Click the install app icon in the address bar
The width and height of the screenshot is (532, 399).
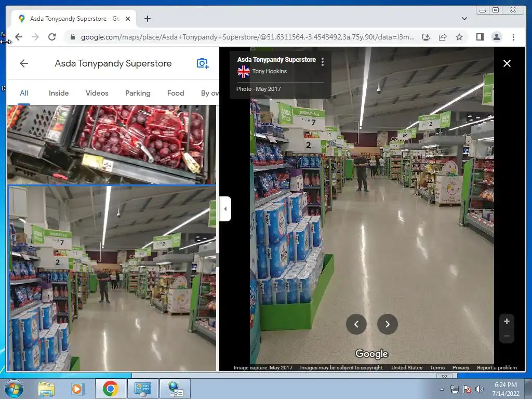pos(426,37)
